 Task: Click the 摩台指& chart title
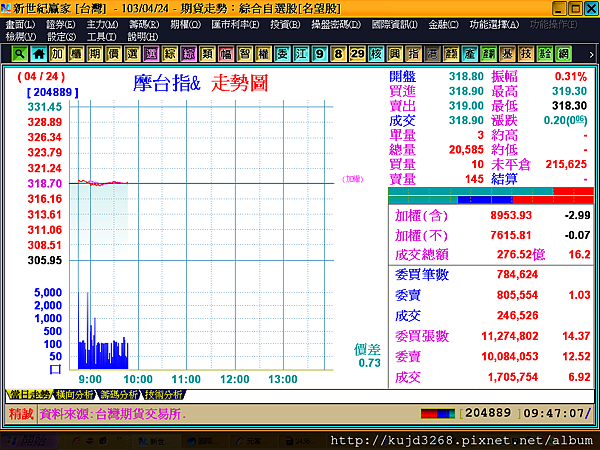tap(166, 83)
